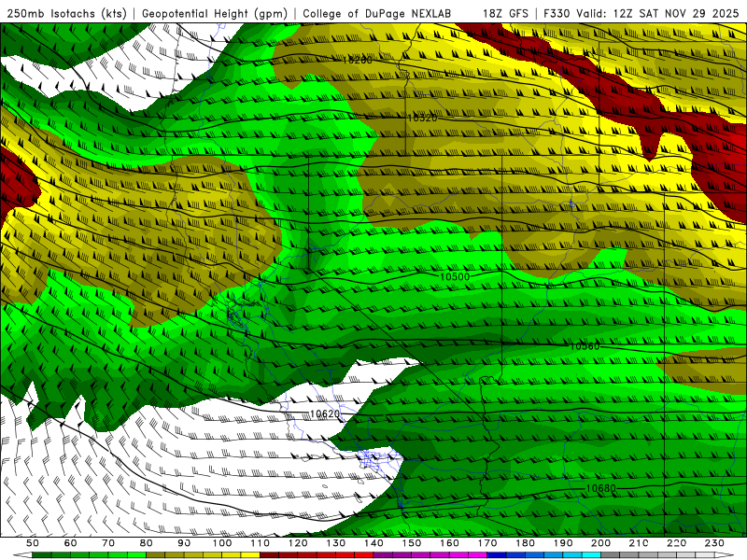Viewport: 747px width, 560px height.
Task: Click the 220 value on the color scale
Action: [x=677, y=543]
